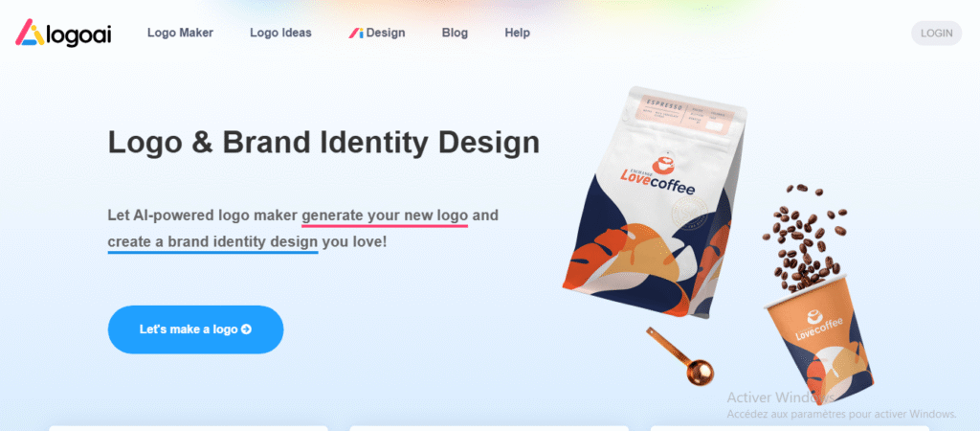This screenshot has height=431, width=980.
Task: Click the LOGIN button
Action: point(936,34)
